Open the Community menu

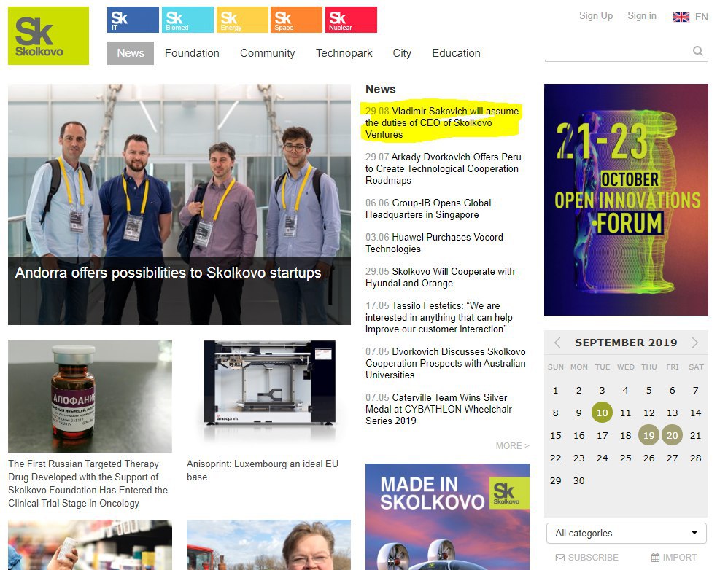pos(268,53)
